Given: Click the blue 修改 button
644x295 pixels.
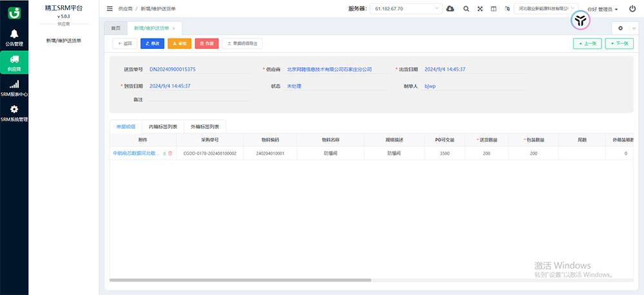Looking at the screenshot, I should 152,43.
